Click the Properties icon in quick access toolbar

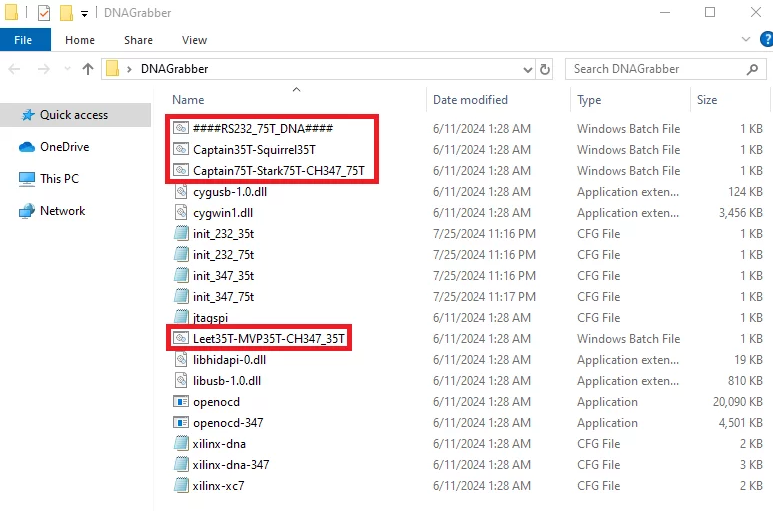(x=43, y=13)
